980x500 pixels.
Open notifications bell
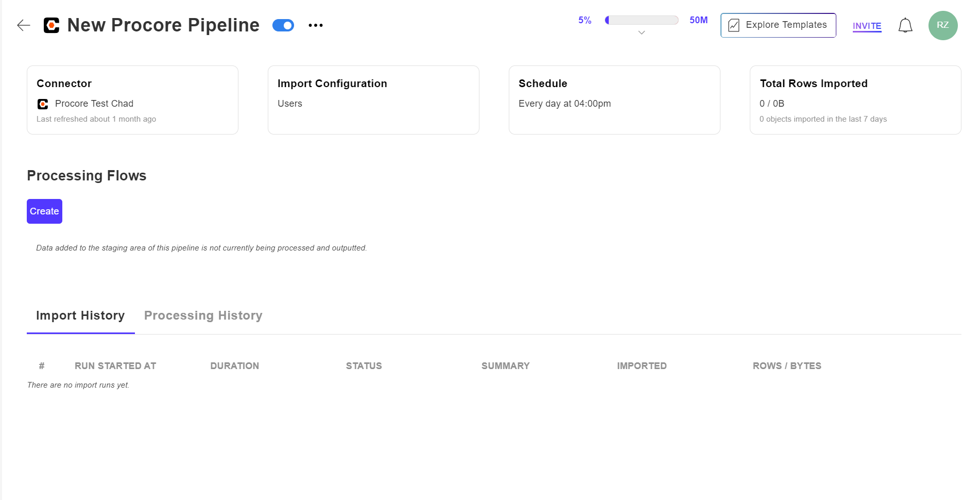pos(905,25)
